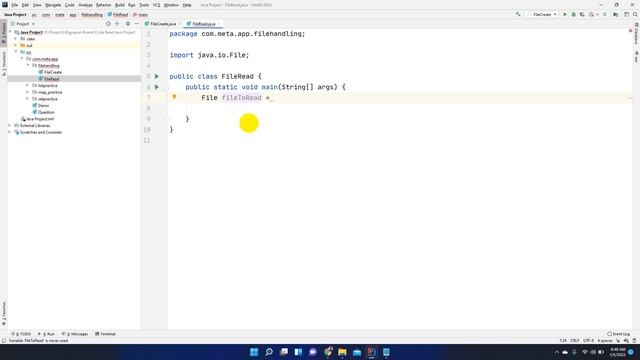Open Project panel gear settings
The width and height of the screenshot is (640, 360).
128,24
